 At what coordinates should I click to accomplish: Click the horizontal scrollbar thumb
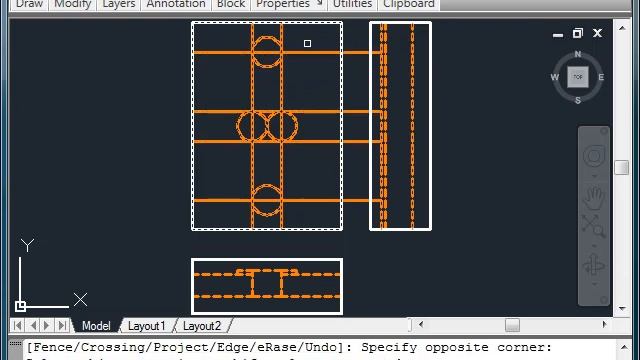tap(512, 325)
